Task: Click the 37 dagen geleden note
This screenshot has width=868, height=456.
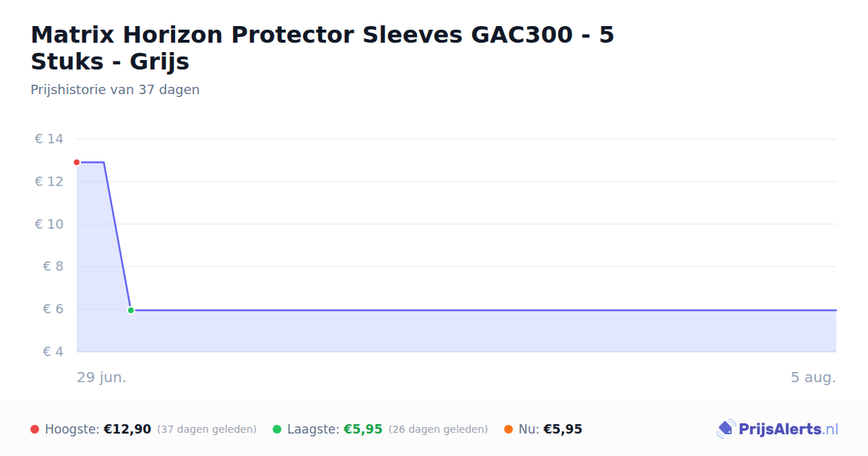Action: tap(207, 429)
